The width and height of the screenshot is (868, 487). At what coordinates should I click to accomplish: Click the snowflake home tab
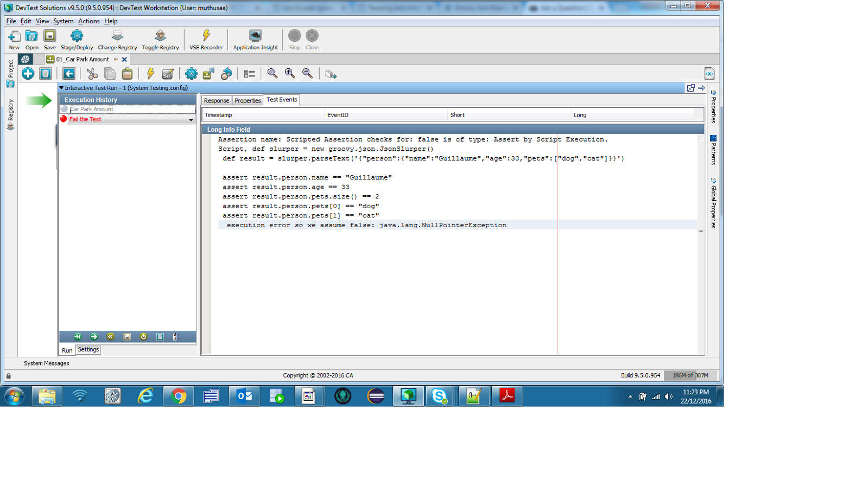click(x=25, y=59)
